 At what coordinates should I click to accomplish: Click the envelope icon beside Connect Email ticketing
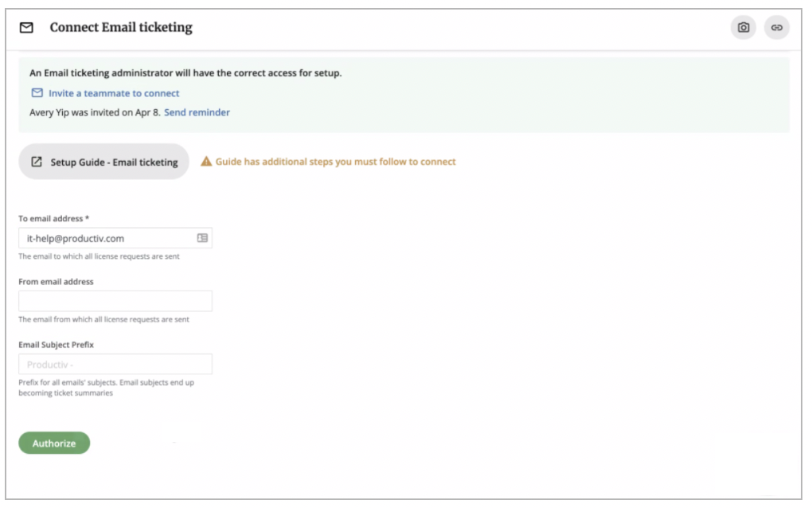pyautogui.click(x=28, y=27)
